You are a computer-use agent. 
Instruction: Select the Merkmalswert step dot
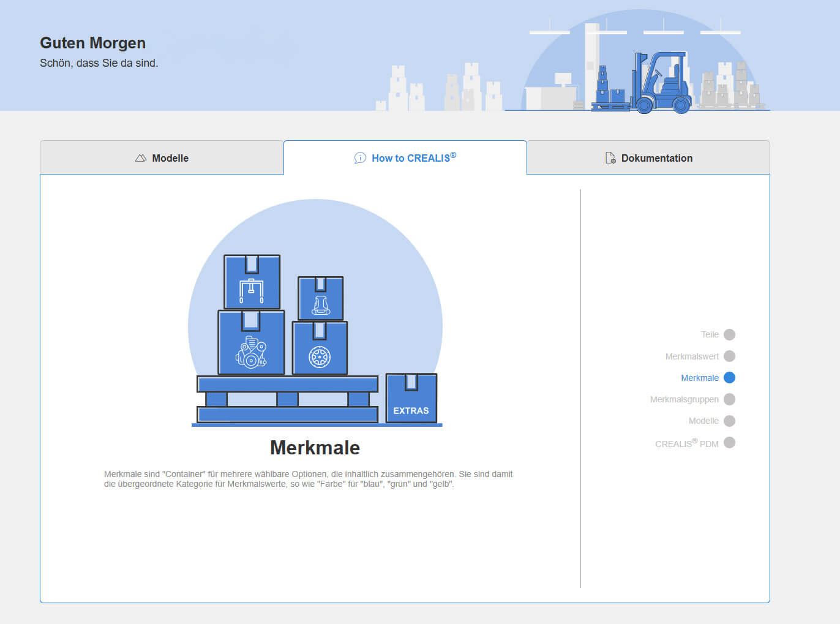tap(729, 356)
